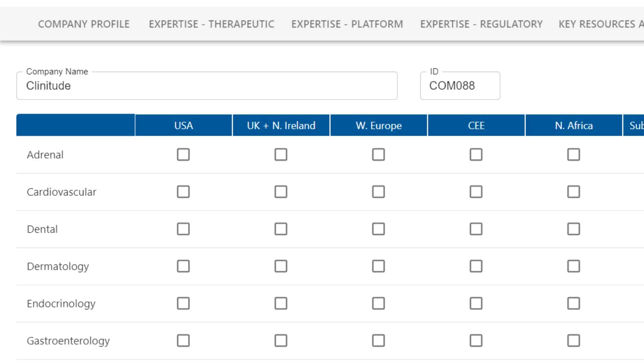Check Dermatology checkbox under W. Europe
This screenshot has width=644, height=362.
(x=378, y=266)
